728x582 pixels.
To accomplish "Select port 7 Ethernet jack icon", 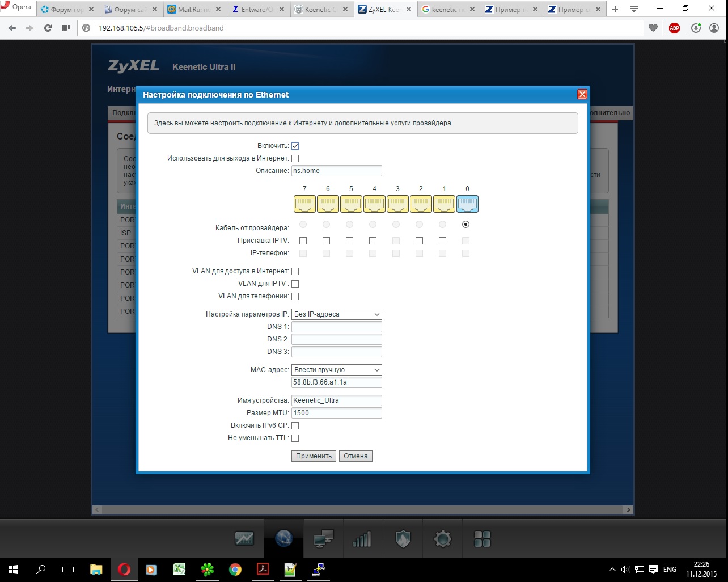I will (x=305, y=204).
